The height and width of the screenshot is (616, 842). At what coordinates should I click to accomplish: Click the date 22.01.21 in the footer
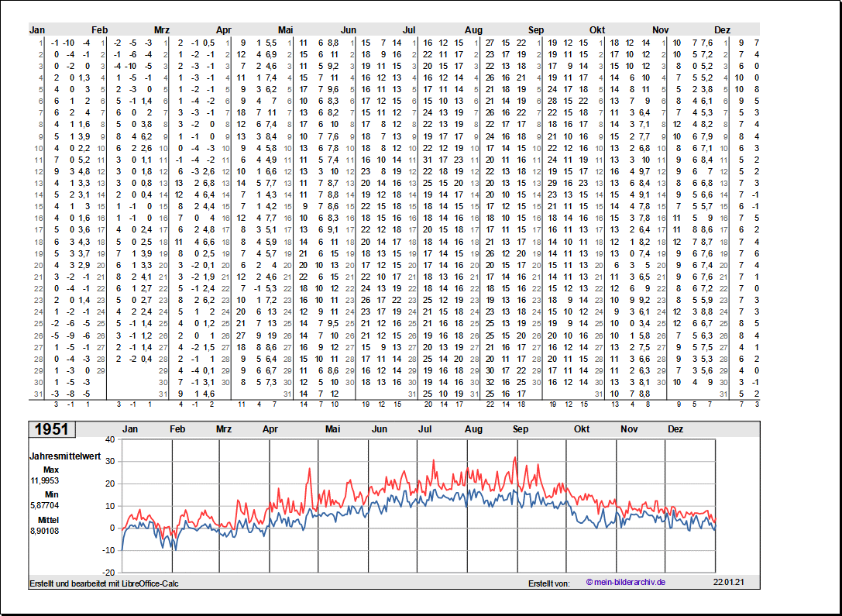point(729,583)
